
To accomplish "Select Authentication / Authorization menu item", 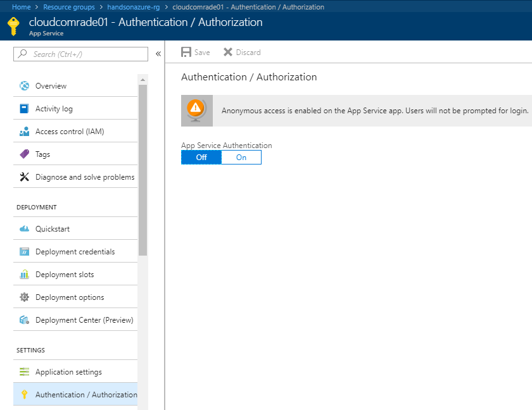I will pyautogui.click(x=75, y=394).
